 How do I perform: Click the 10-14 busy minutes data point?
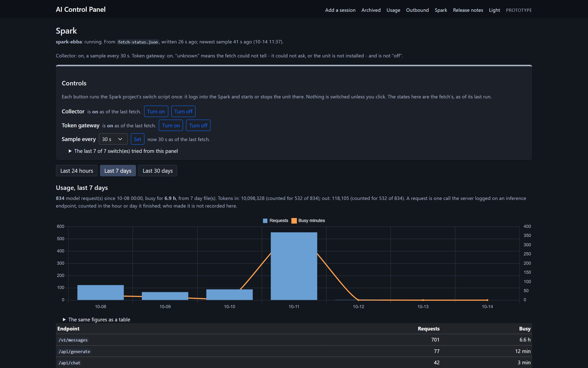(487, 300)
